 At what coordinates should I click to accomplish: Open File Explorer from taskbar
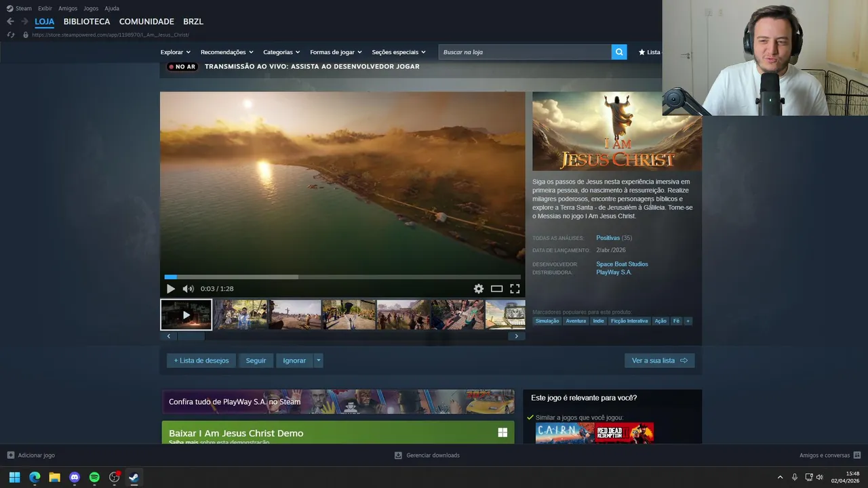(54, 477)
